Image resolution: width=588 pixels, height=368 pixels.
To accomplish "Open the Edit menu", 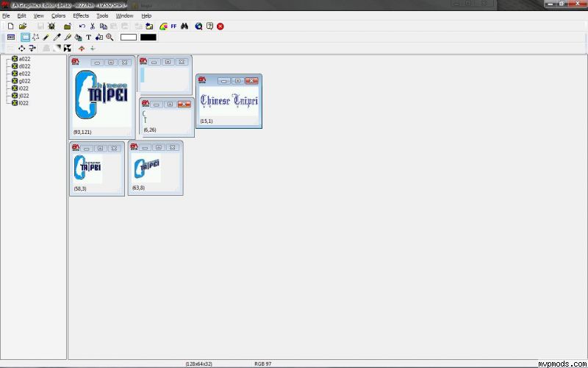I will pos(22,15).
